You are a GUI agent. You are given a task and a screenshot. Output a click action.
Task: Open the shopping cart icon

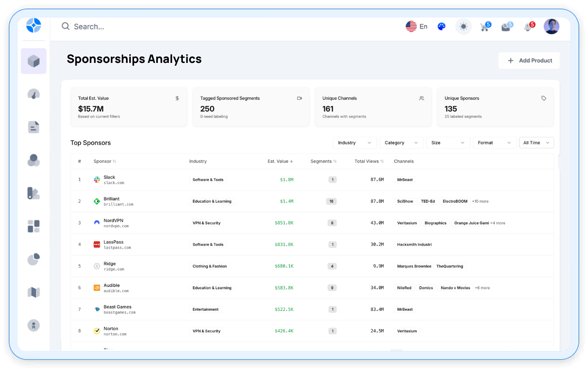click(485, 27)
